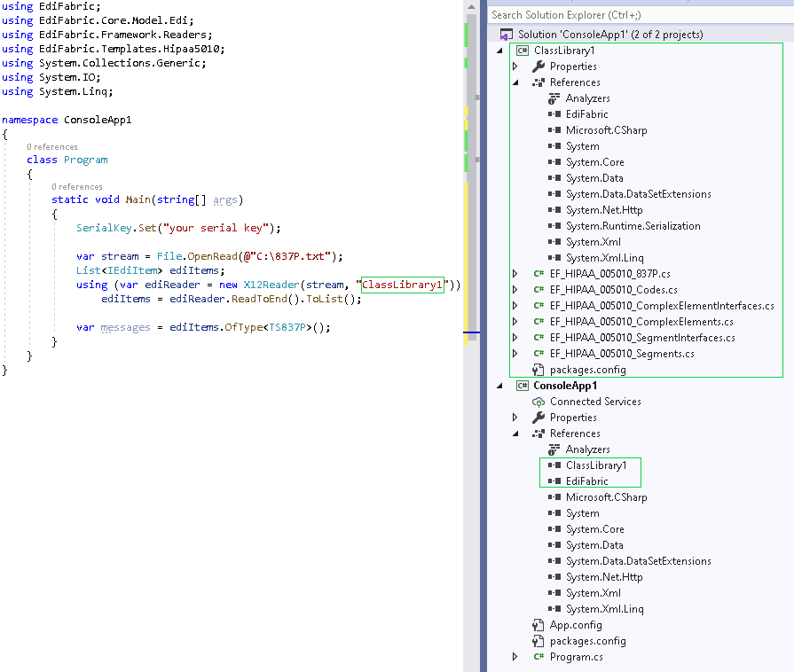Expand the EF_HIPAA_005010_Segments.cs node

click(515, 353)
